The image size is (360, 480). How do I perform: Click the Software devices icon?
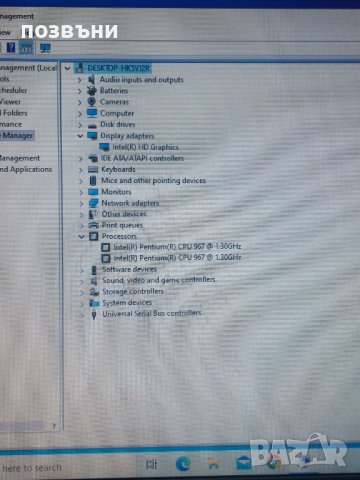94,269
